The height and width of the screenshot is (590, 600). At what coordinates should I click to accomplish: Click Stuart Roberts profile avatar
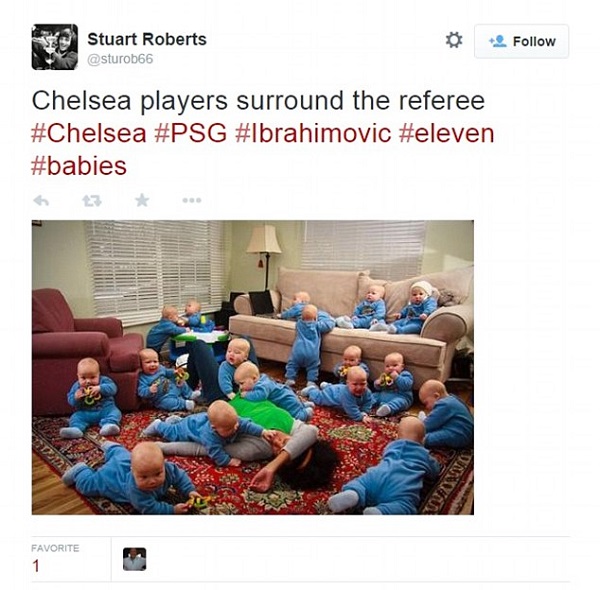point(55,47)
